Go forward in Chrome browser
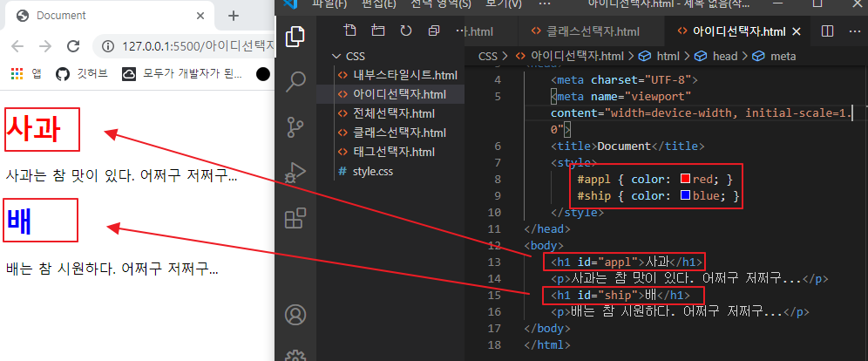This screenshot has height=361, width=868. click(x=45, y=46)
